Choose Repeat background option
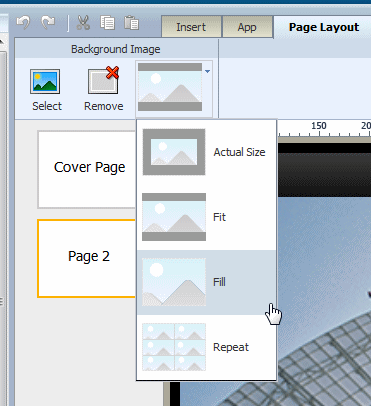The image size is (371, 406). click(x=207, y=347)
